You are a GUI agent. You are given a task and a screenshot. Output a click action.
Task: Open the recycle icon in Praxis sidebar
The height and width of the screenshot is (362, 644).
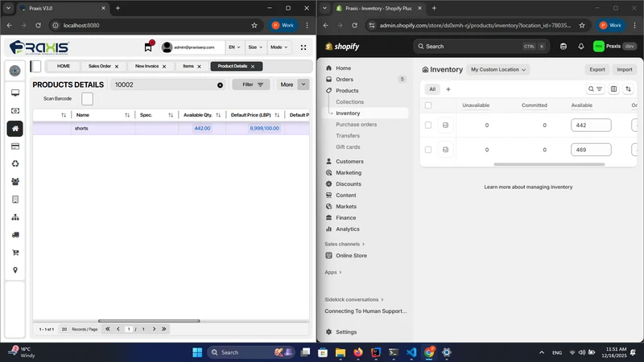coord(15,164)
